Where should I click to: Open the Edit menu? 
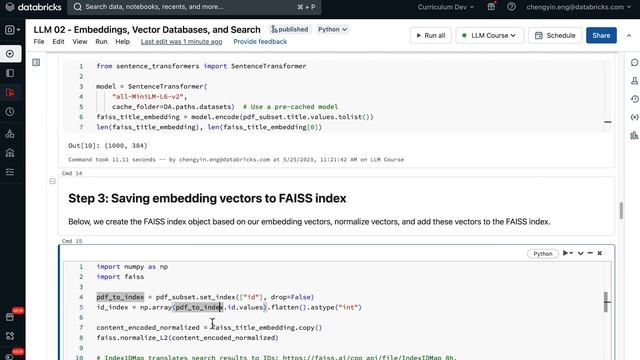click(58, 42)
